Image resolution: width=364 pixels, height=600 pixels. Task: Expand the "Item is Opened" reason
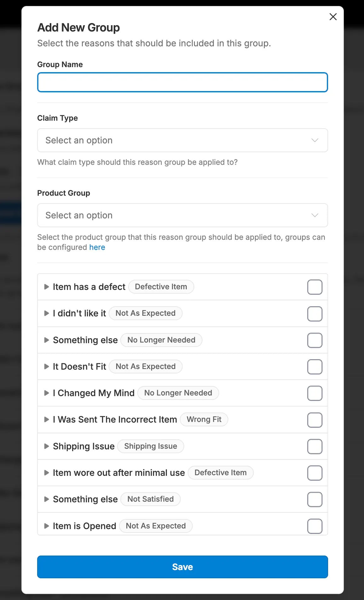[46, 526]
